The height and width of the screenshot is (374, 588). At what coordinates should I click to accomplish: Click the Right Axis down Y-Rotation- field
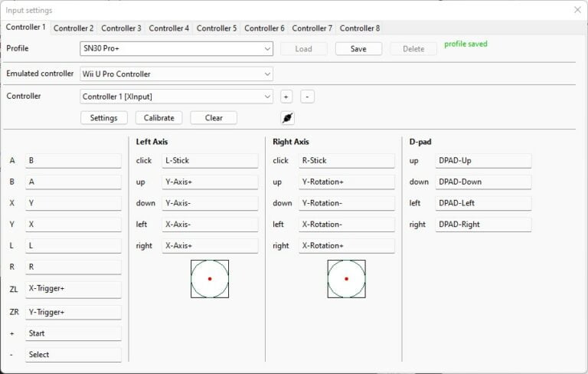tap(346, 203)
